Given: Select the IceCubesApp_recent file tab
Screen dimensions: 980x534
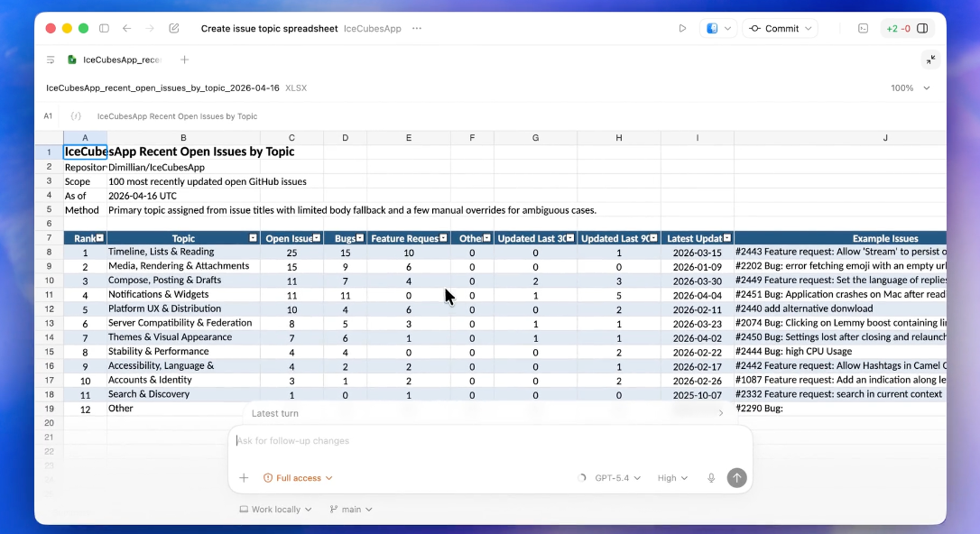Looking at the screenshot, I should pyautogui.click(x=115, y=60).
